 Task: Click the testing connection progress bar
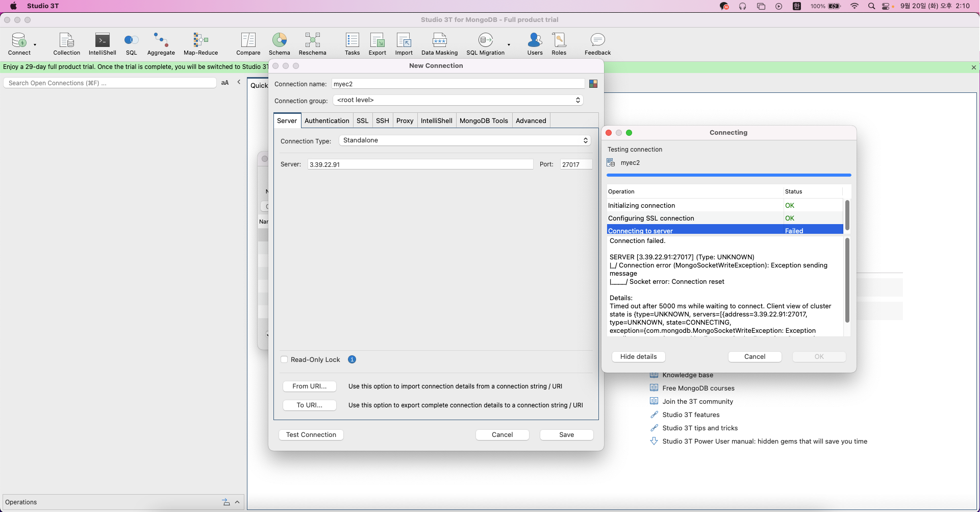tap(728, 175)
